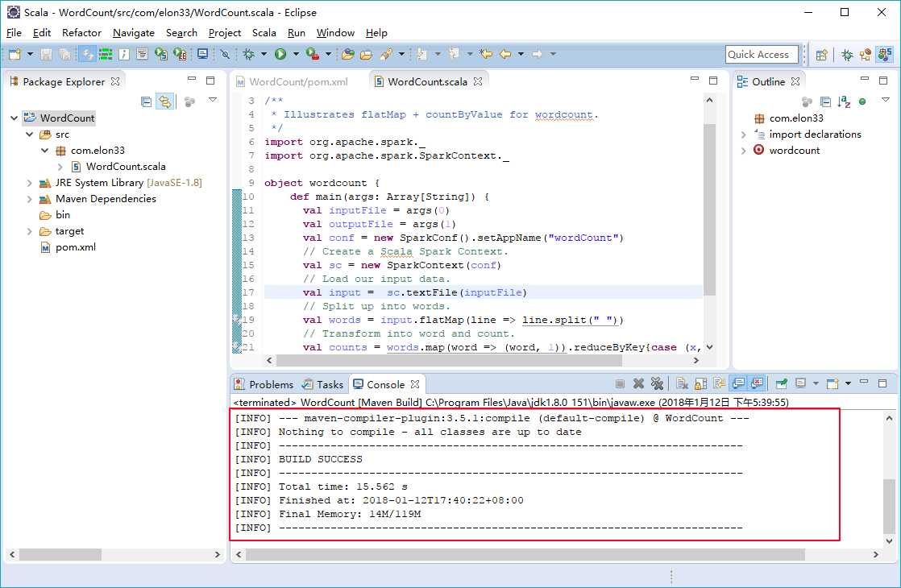Click the Save icon in the main toolbar

click(x=46, y=54)
